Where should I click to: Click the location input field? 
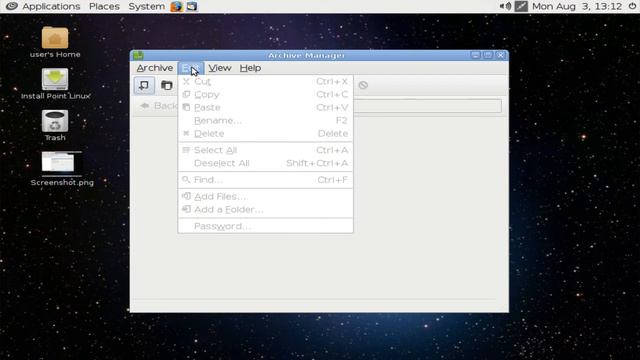pyautogui.click(x=427, y=106)
